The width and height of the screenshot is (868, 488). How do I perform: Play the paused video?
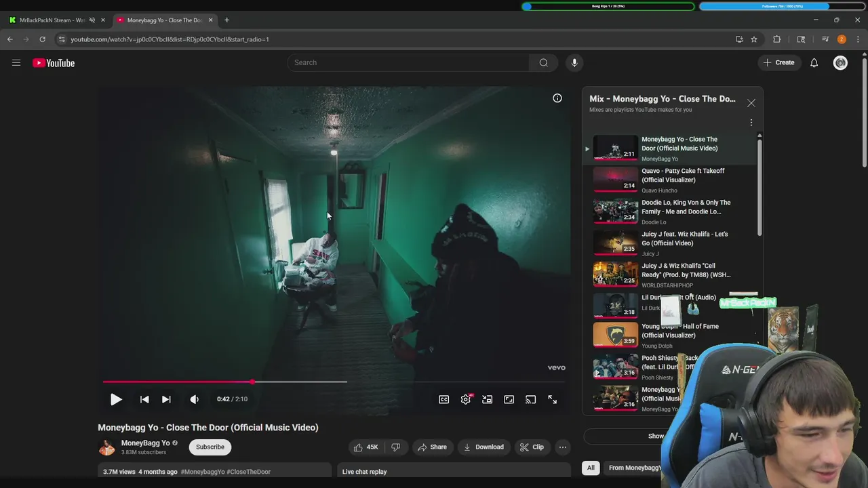(x=116, y=399)
